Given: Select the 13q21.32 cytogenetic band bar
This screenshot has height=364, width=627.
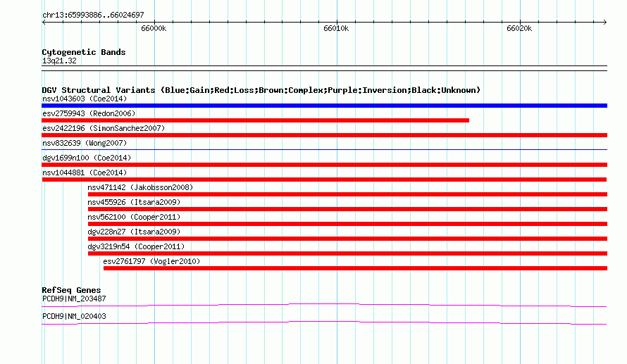Looking at the screenshot, I should 324,68.
